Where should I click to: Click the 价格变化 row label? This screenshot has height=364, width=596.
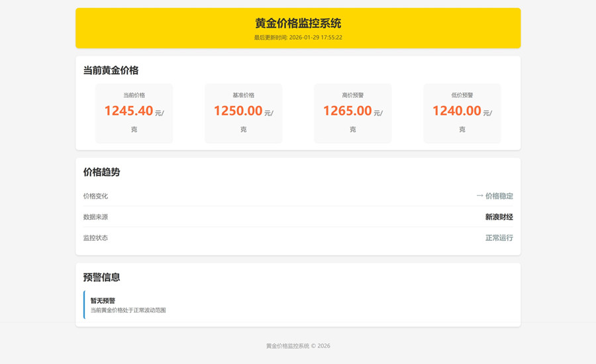(95, 196)
